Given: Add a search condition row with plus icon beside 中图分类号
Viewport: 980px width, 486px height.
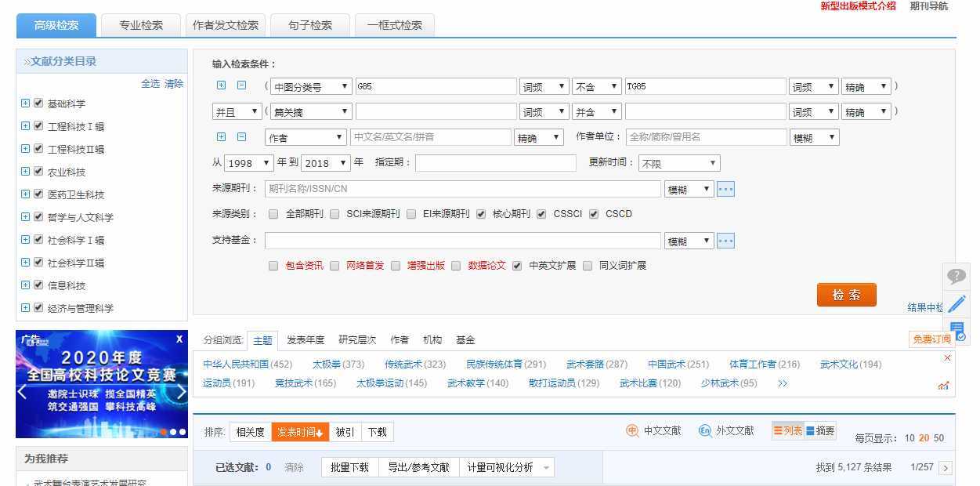Looking at the screenshot, I should [221, 85].
